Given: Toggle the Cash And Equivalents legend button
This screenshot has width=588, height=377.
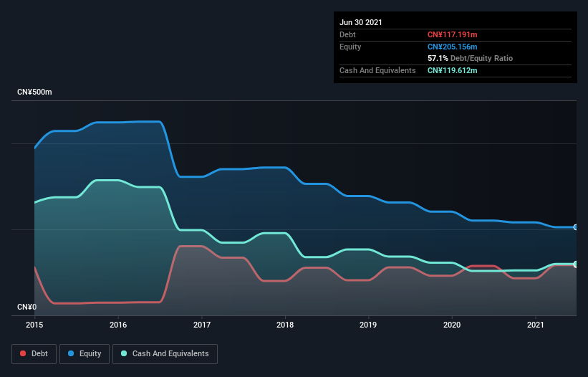Looking at the screenshot, I should [165, 354].
